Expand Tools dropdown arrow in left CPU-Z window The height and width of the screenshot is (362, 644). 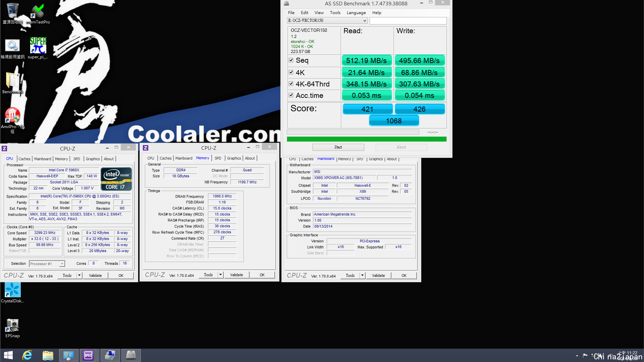click(x=79, y=276)
